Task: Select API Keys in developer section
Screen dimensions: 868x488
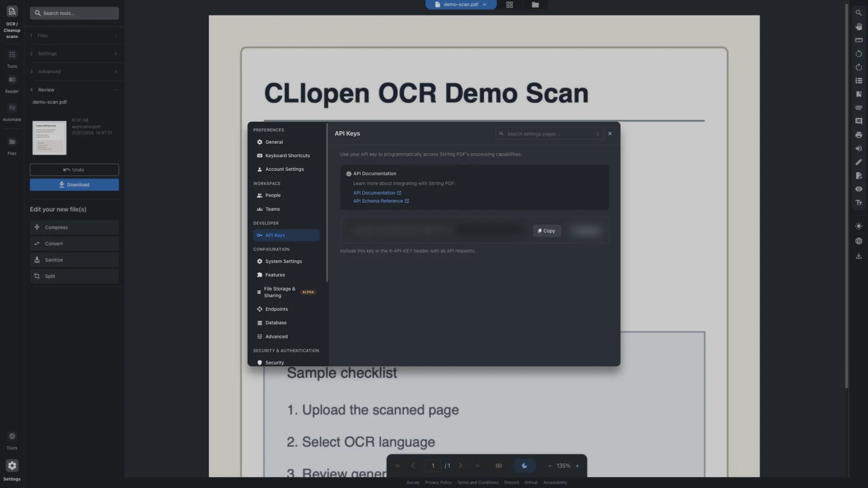Action: [286, 235]
